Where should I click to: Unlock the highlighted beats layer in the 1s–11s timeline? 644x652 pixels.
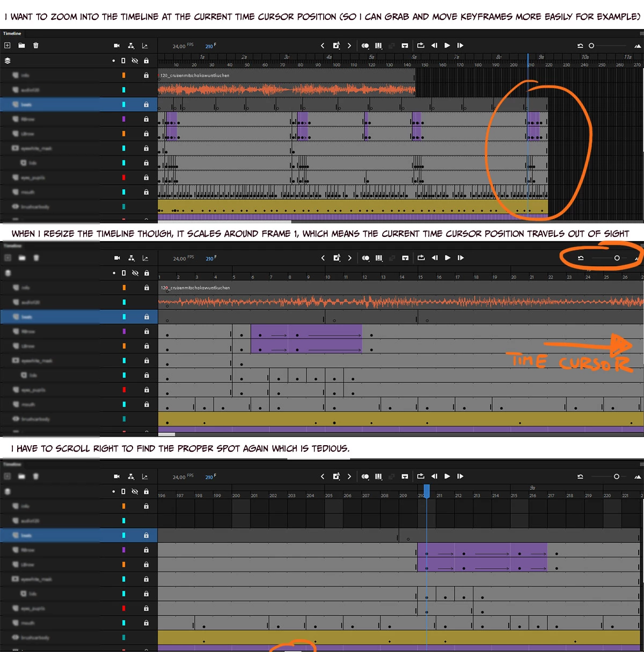tap(146, 105)
